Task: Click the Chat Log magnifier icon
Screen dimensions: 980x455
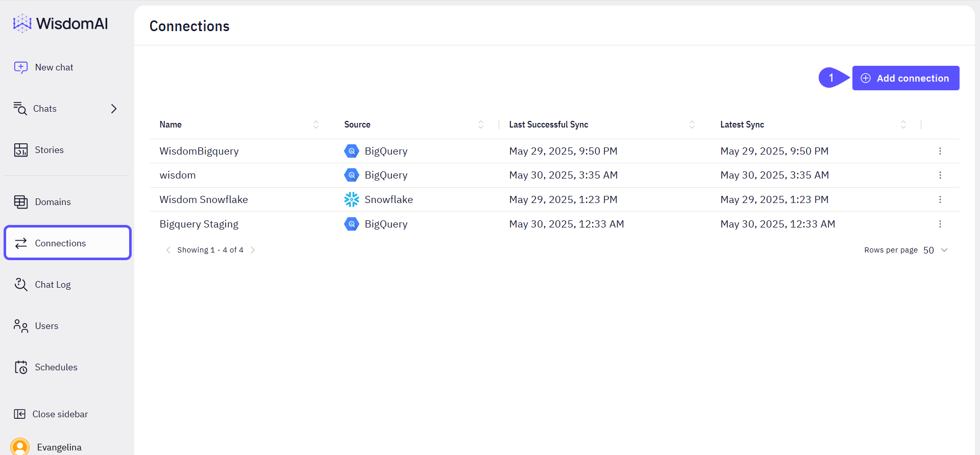Action: [21, 285]
